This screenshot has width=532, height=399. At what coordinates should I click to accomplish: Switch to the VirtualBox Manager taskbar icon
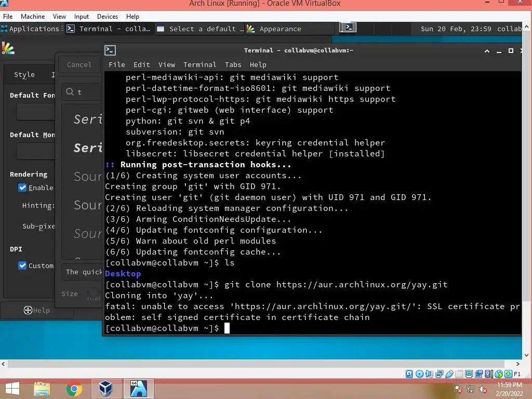(105, 389)
